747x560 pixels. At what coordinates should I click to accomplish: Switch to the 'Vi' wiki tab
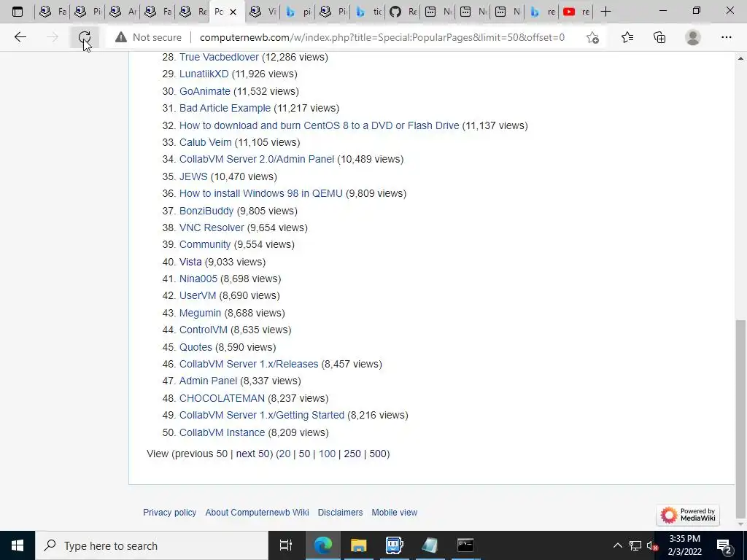(x=263, y=12)
